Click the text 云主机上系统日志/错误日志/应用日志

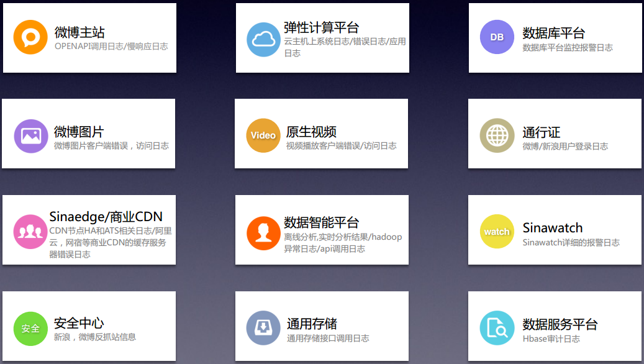tap(345, 47)
